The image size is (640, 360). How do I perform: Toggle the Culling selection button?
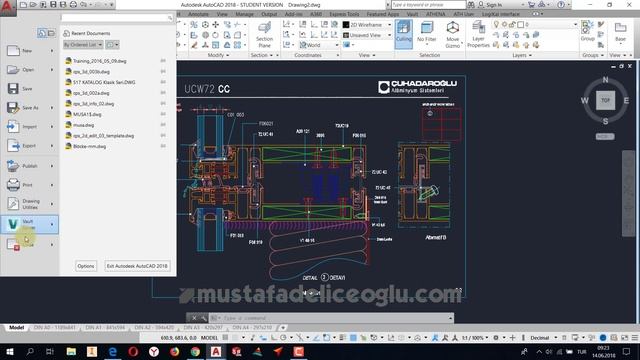point(404,33)
